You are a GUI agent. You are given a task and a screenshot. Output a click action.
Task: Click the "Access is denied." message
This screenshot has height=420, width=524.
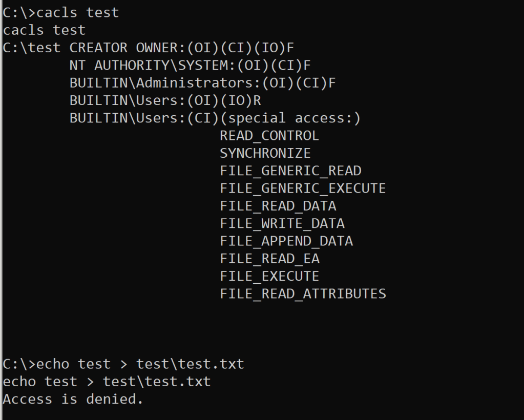coord(73,399)
